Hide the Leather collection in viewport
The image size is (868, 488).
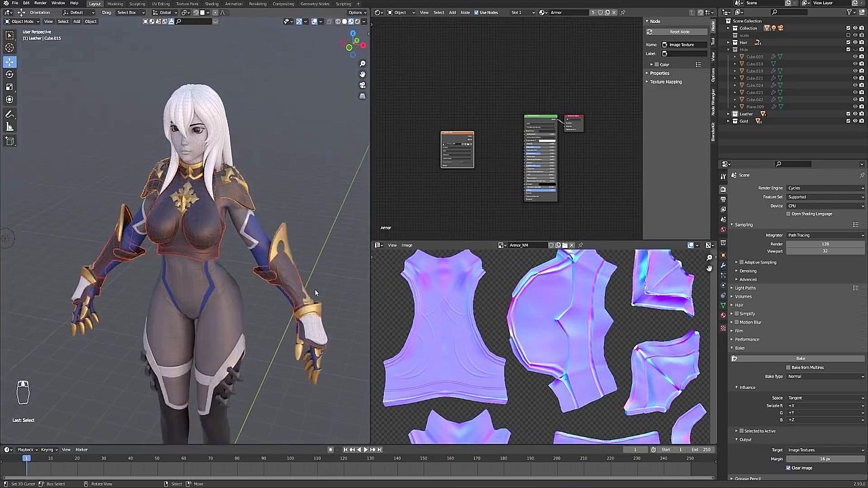click(854, 114)
